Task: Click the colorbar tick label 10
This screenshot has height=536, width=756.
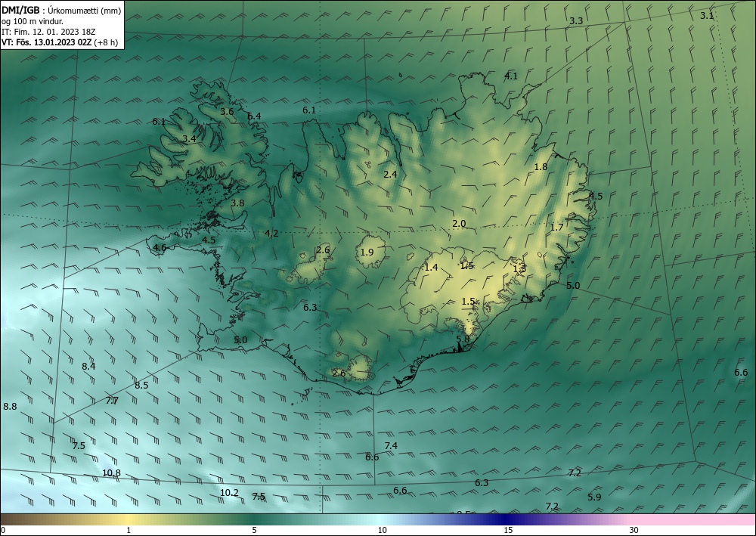Action: 382,530
